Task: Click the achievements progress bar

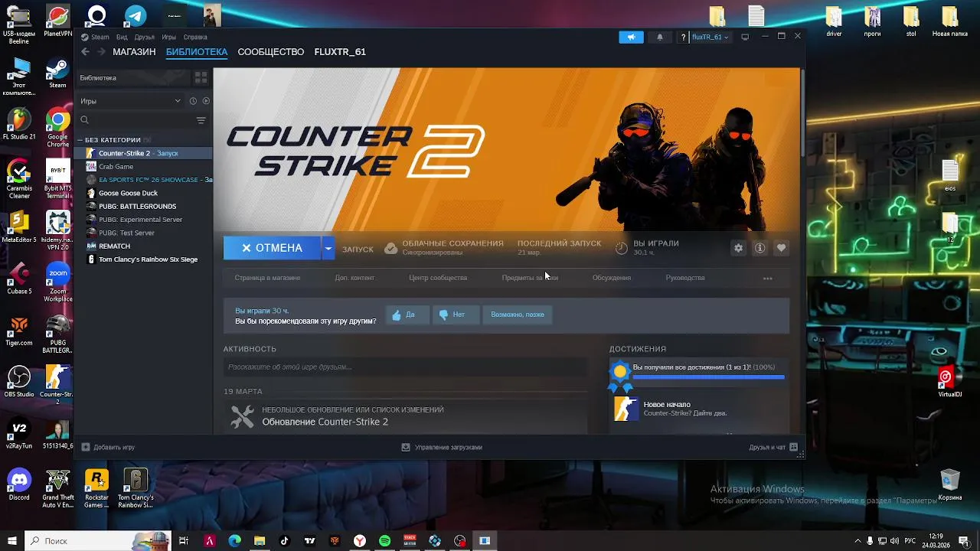Action: click(709, 377)
